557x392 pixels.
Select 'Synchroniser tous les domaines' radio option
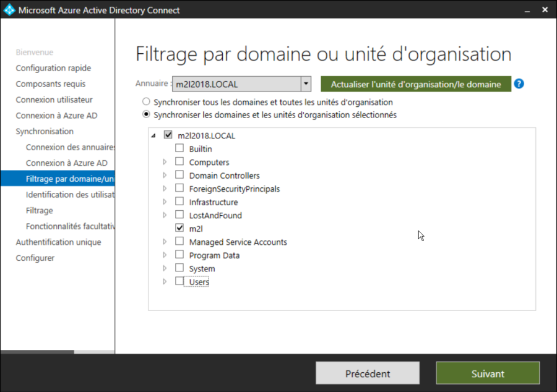point(146,102)
